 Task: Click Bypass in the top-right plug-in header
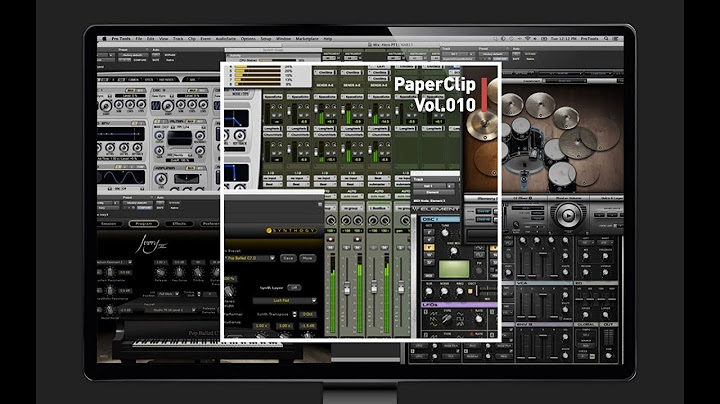pyautogui.click(x=530, y=54)
